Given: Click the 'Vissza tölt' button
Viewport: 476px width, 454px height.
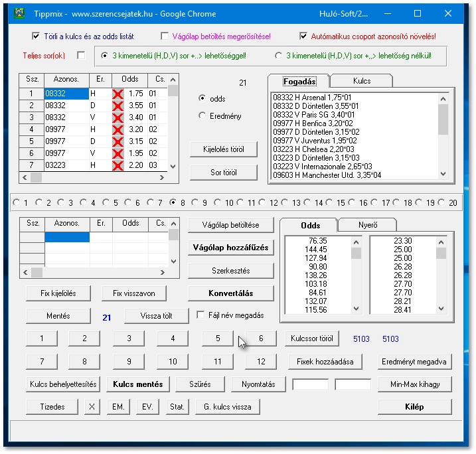Looking at the screenshot, I should (x=156, y=316).
